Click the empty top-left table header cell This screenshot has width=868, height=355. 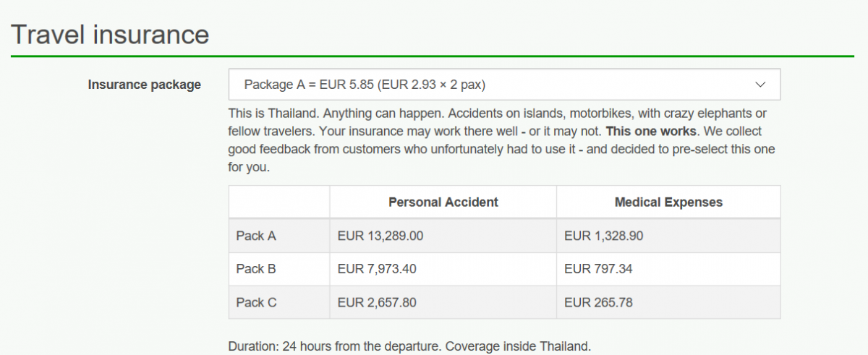279,202
